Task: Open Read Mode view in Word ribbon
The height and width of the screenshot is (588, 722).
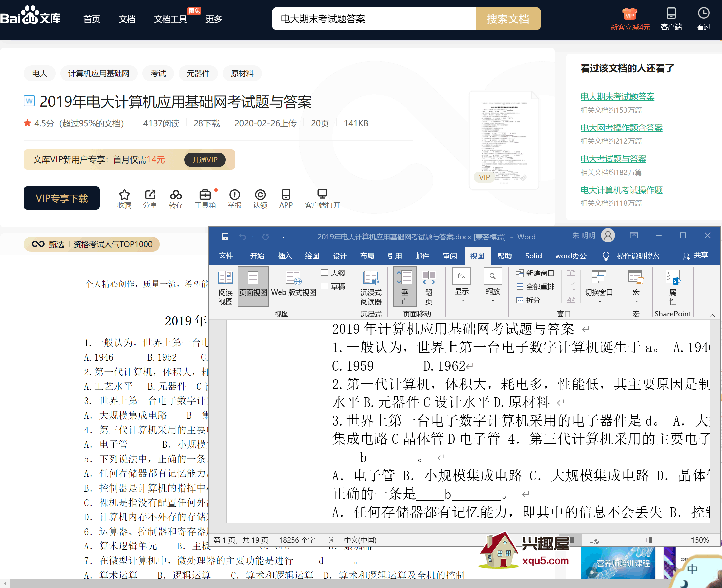Action: point(225,287)
